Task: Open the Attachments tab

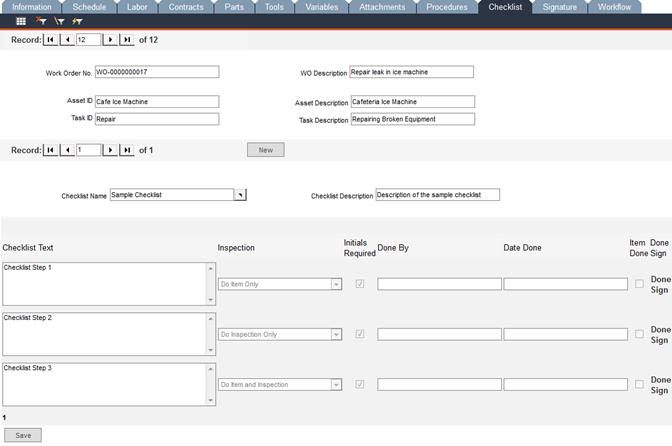Action: [383, 7]
